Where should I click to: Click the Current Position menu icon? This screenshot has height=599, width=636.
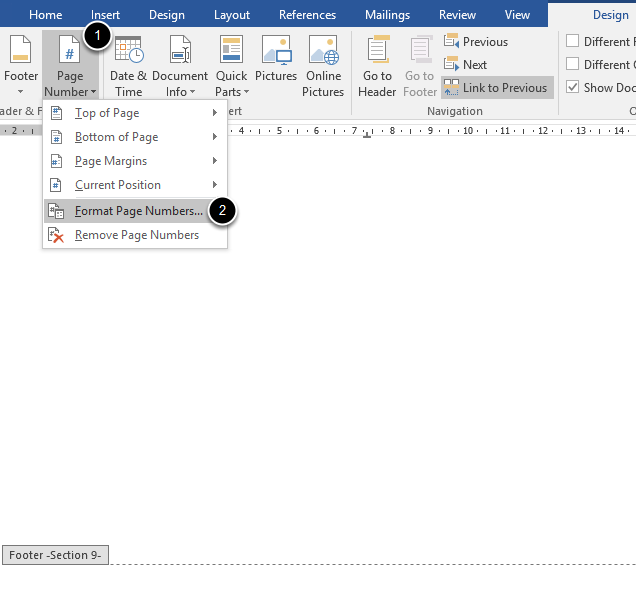pos(56,185)
